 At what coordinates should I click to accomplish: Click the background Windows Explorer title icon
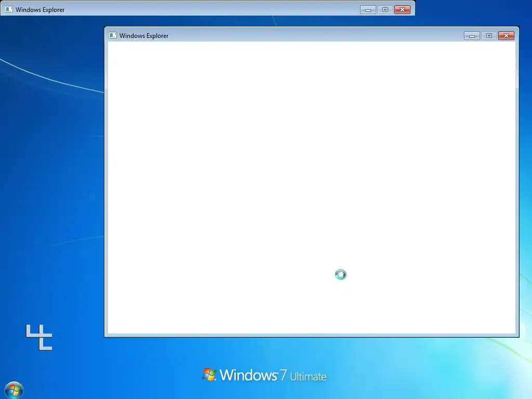9,9
